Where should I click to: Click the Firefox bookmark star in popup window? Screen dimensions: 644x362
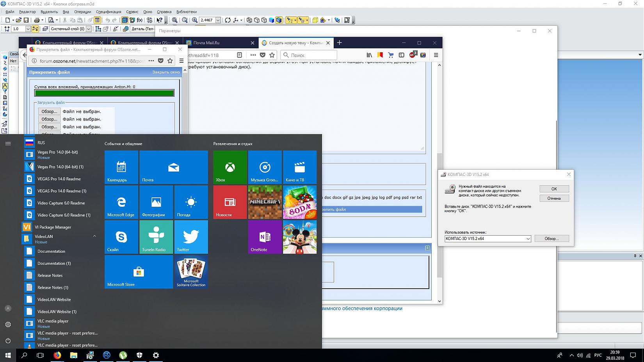170,61
